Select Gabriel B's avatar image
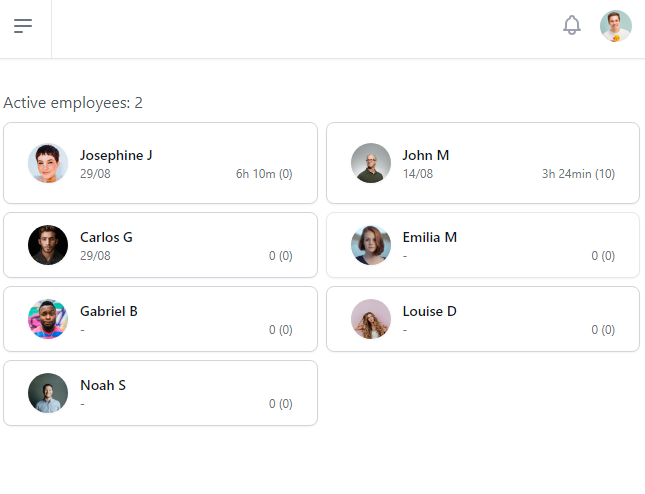 tap(48, 319)
